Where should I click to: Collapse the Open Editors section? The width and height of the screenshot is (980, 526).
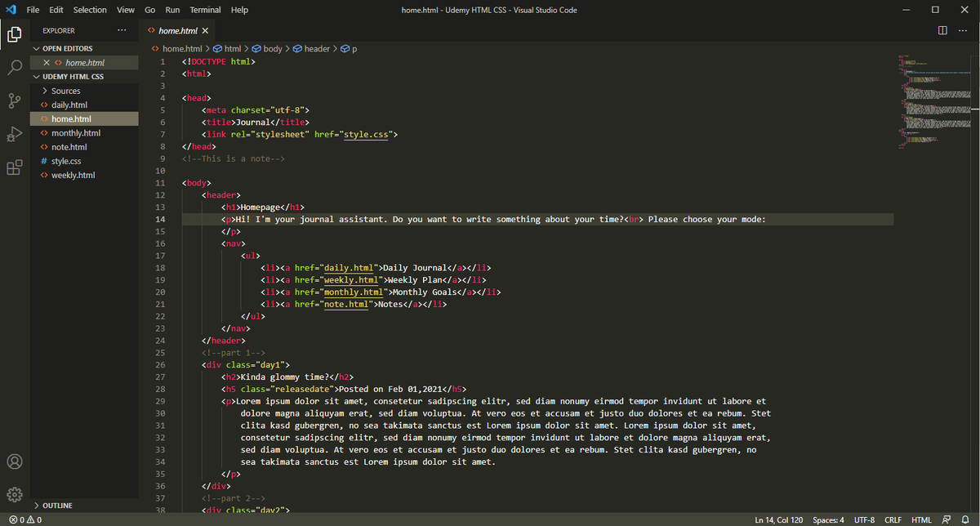tap(36, 49)
